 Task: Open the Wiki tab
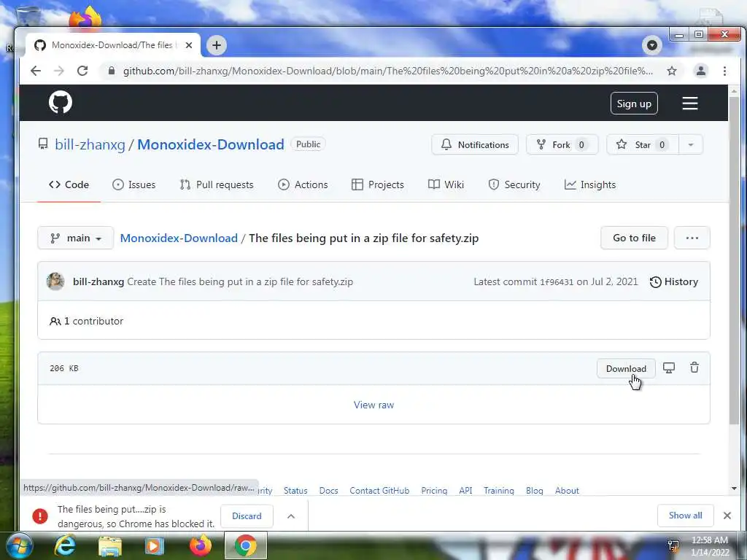click(446, 184)
